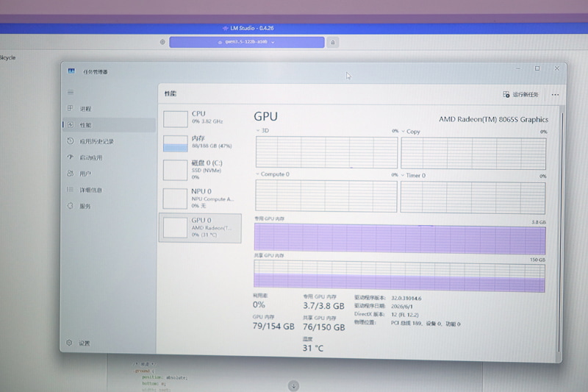This screenshot has width=588, height=392.
Task: Click the Performance (性能) header title
Action: pyautogui.click(x=171, y=94)
